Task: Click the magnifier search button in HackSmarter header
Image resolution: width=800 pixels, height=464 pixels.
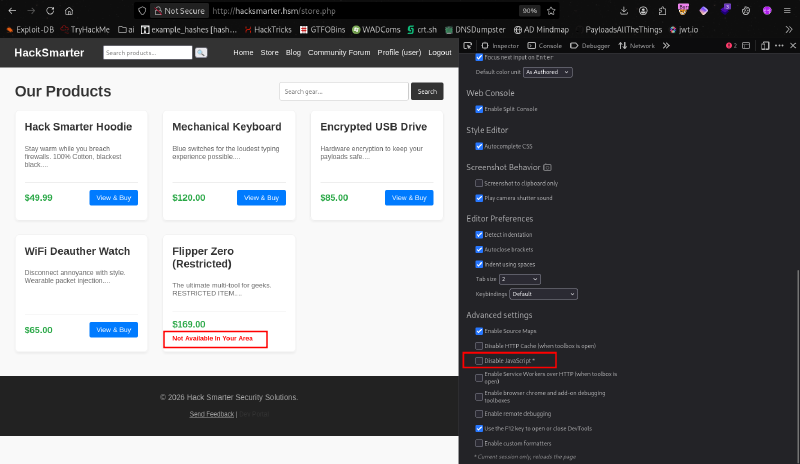Action: coord(201,53)
